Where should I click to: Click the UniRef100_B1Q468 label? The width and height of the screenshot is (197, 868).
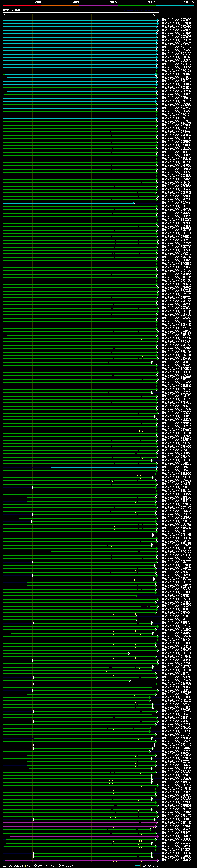(x=177, y=111)
